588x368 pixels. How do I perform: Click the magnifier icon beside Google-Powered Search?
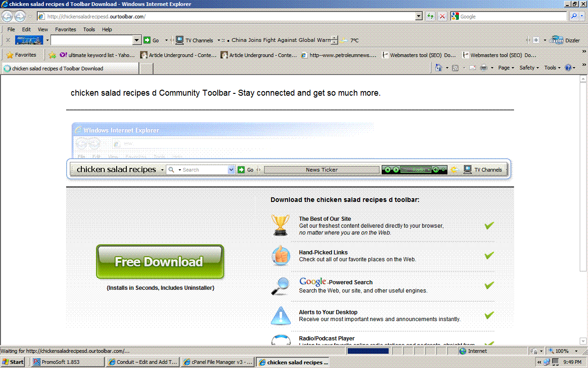click(280, 286)
